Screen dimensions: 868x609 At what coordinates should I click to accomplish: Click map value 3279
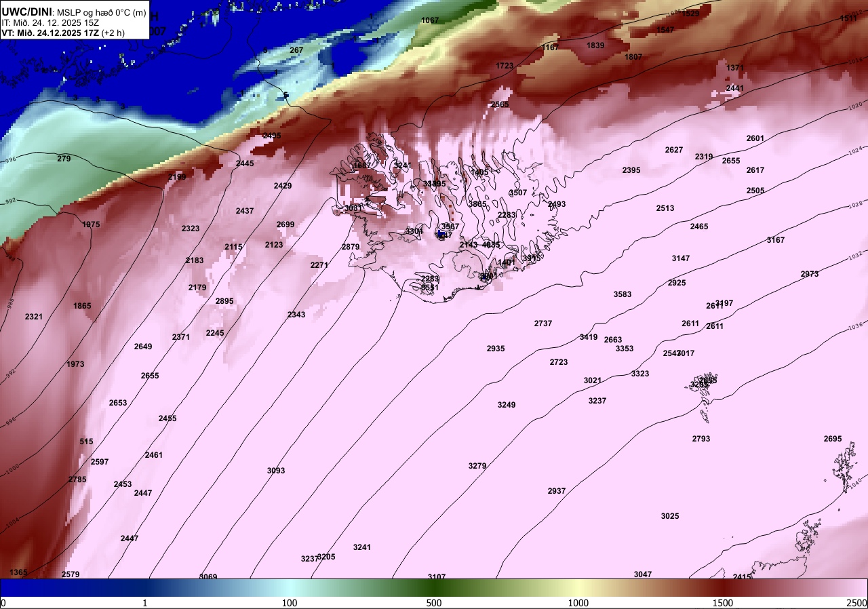(x=477, y=466)
